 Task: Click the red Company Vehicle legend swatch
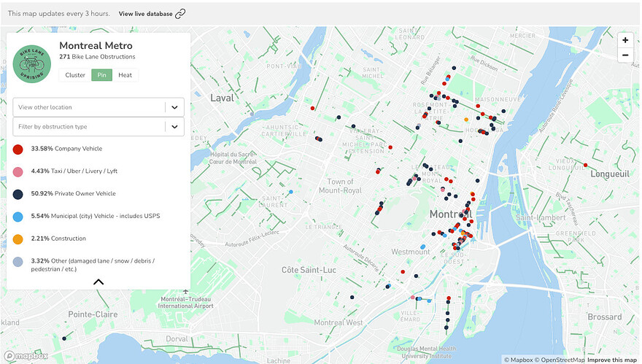click(x=18, y=149)
